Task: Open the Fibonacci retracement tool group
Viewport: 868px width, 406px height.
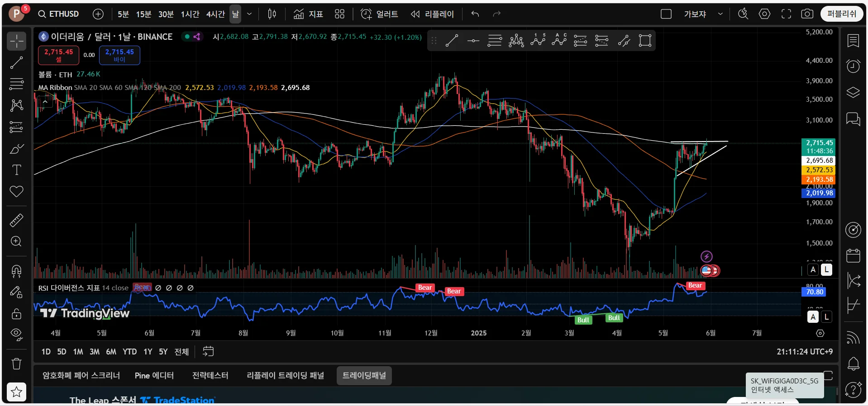Action: click(x=17, y=84)
